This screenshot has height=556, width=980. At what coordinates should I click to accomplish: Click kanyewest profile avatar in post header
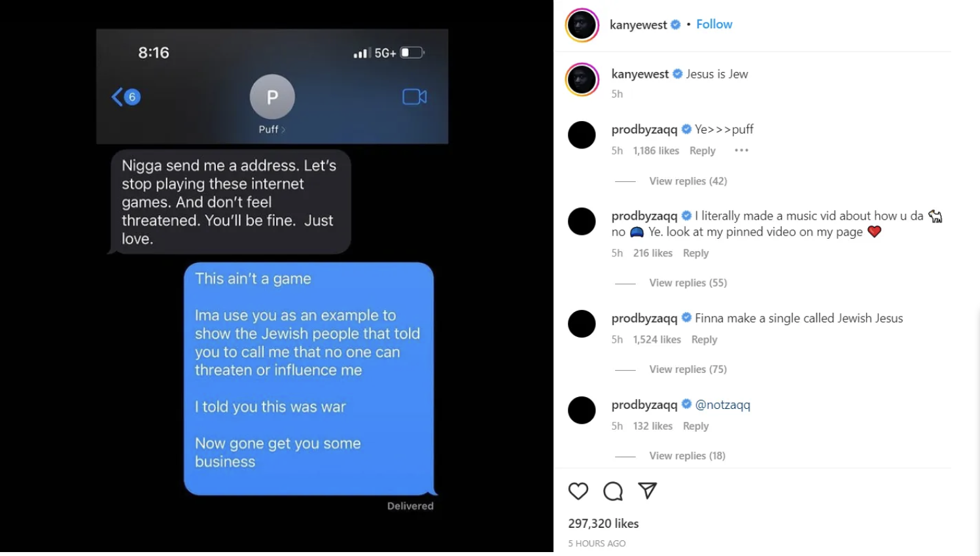tap(582, 25)
